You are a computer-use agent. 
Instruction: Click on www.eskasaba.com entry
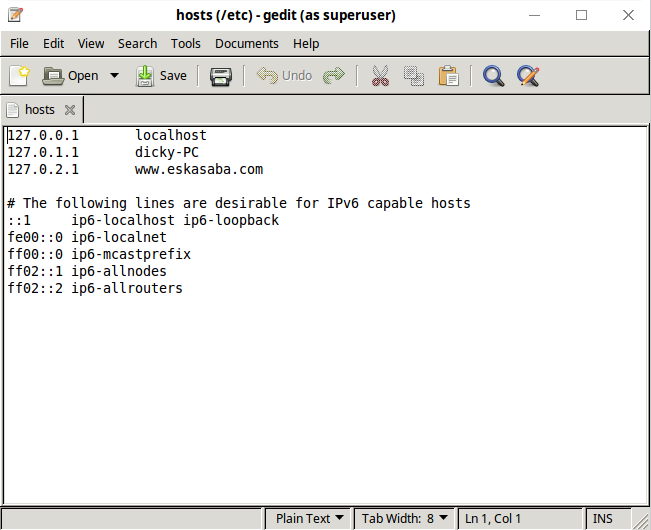click(199, 169)
